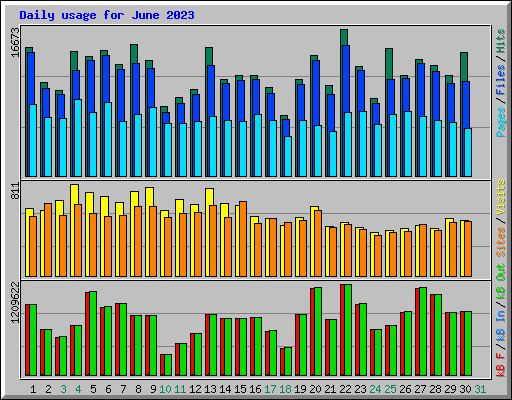Click day label 6 on the x-axis
Screen dimensions: 512x400
point(108,389)
